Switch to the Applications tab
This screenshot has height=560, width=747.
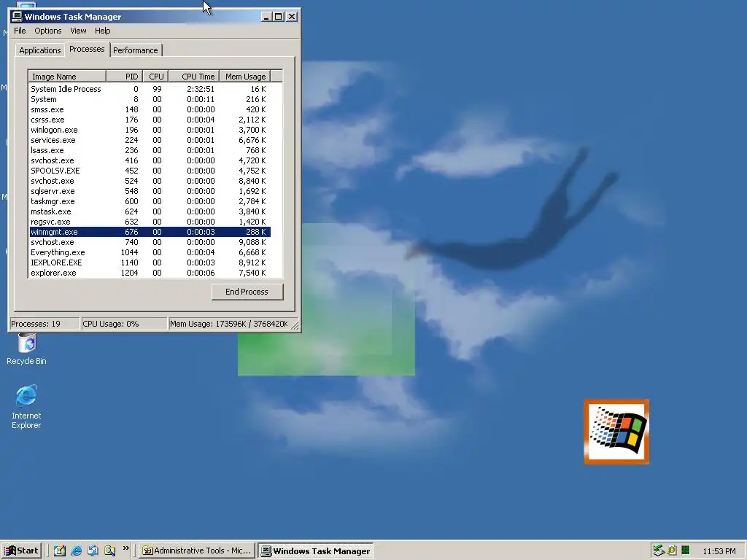40,50
